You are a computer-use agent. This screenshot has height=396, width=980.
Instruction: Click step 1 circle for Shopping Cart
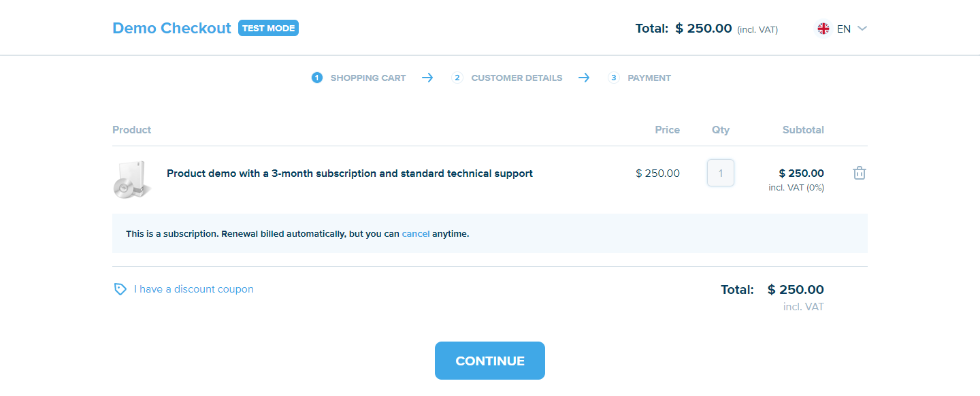click(x=316, y=78)
